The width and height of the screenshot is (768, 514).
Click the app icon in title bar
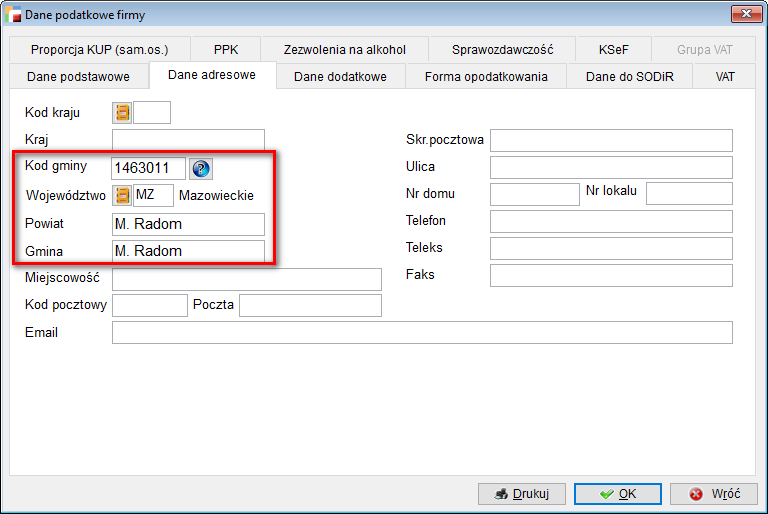(x=14, y=14)
